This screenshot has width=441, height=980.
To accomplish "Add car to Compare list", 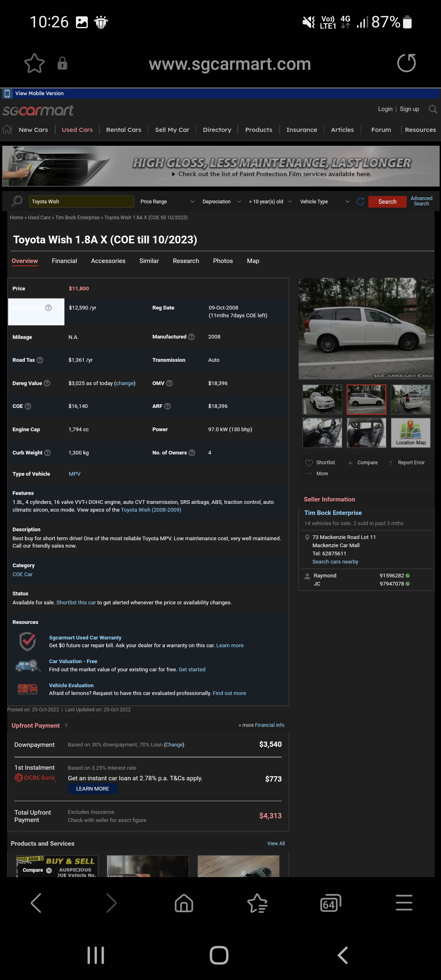I will point(363,463).
